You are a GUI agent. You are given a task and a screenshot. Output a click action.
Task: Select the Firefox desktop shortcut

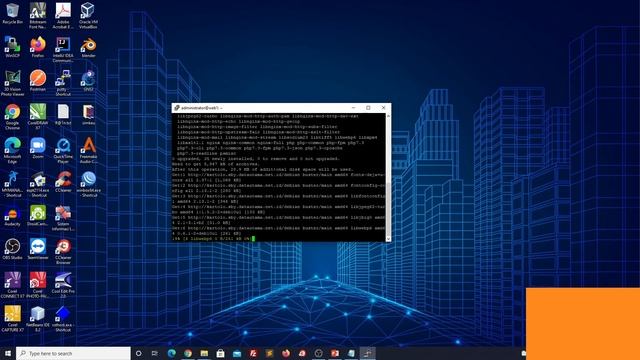[x=38, y=47]
